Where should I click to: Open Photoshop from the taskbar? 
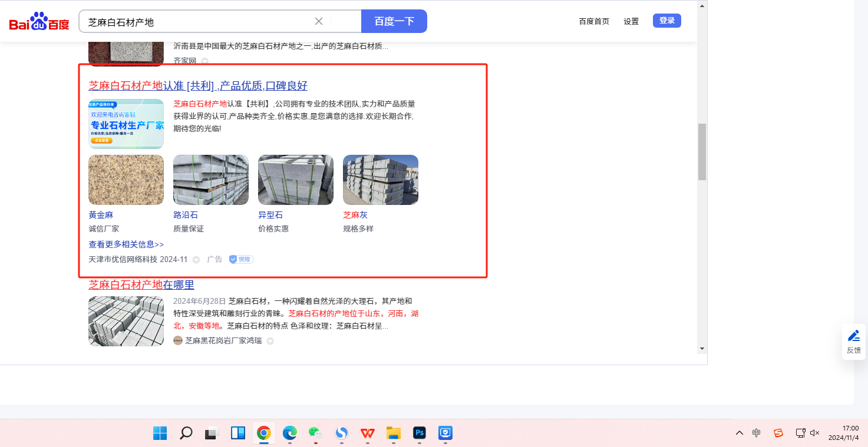coord(419,433)
